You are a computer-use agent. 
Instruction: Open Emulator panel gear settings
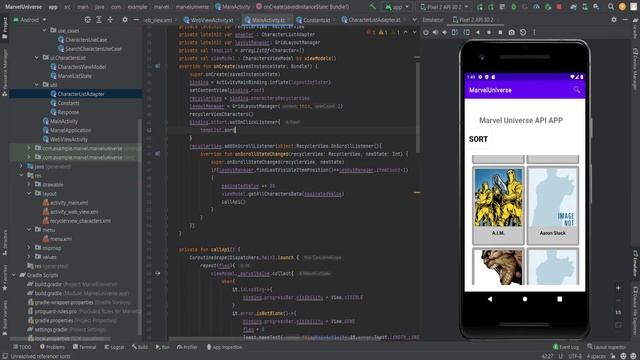pyautogui.click(x=614, y=20)
